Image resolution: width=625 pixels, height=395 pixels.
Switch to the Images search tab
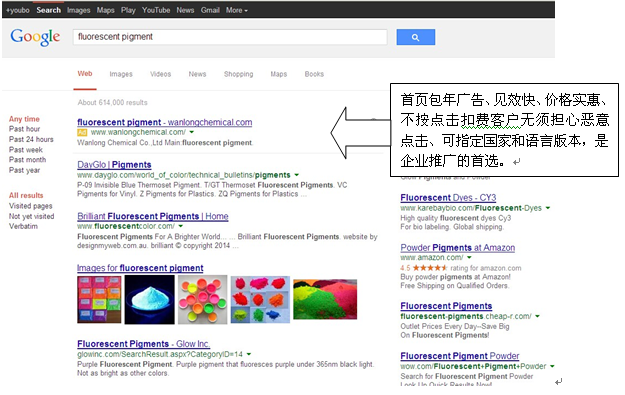coord(121,74)
